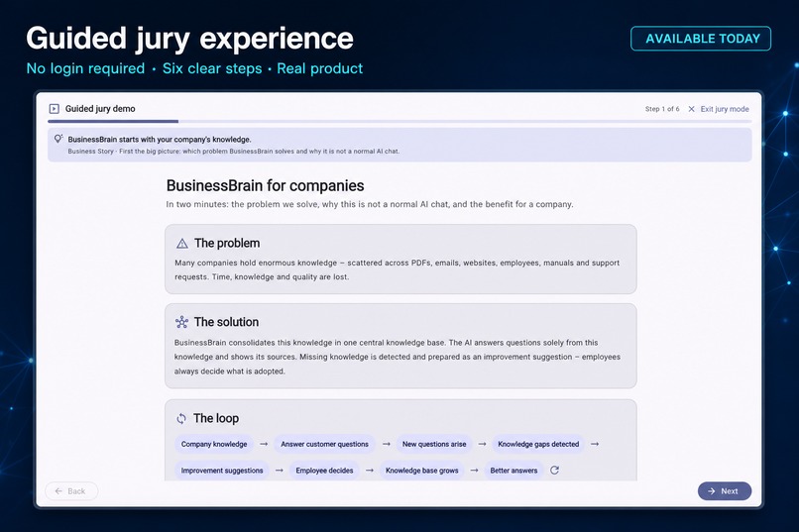The width and height of the screenshot is (799, 532).
Task: Click the arrow after Answer customer questions chip
Action: pos(387,444)
